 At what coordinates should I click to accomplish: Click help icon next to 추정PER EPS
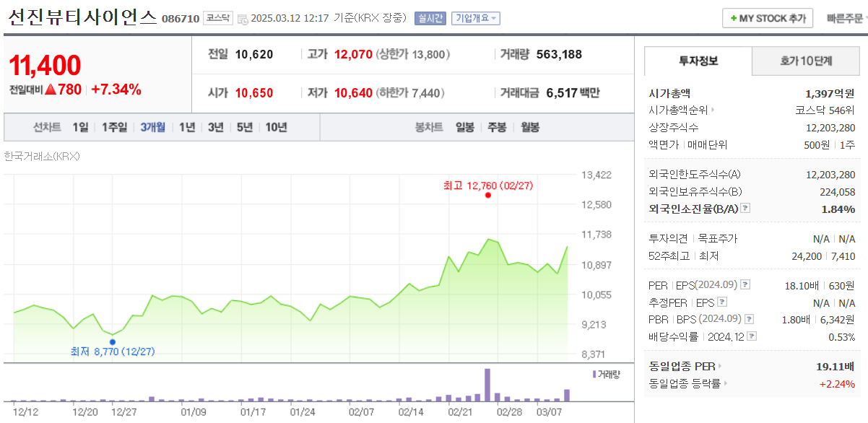722,302
